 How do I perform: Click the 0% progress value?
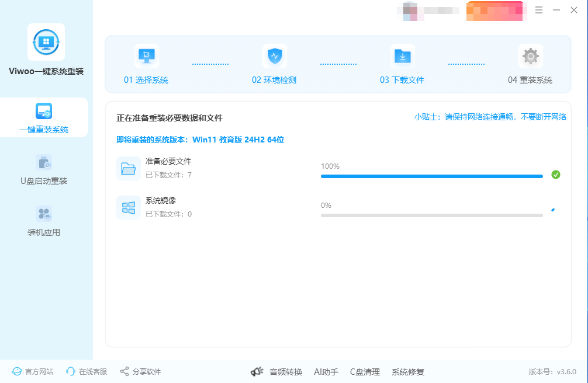[326, 206]
